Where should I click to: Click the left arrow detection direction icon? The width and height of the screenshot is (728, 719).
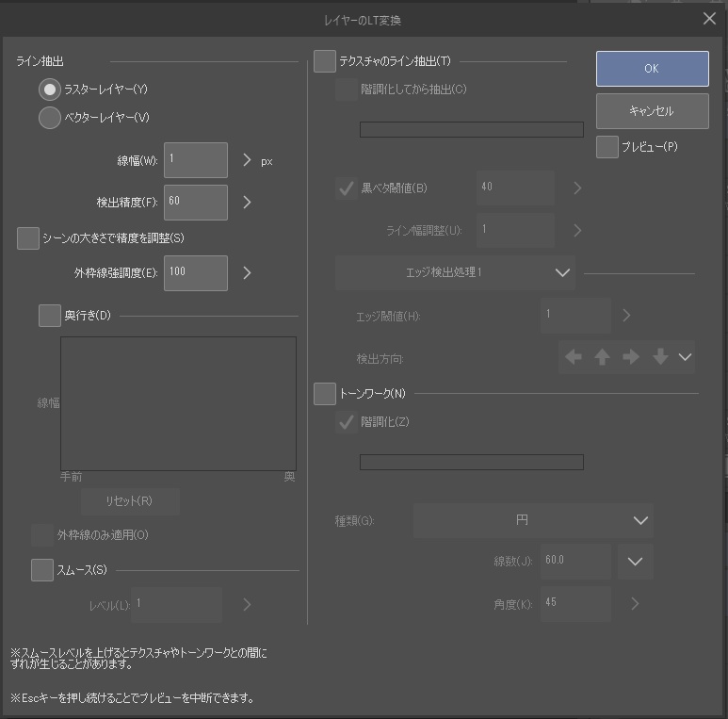click(574, 357)
